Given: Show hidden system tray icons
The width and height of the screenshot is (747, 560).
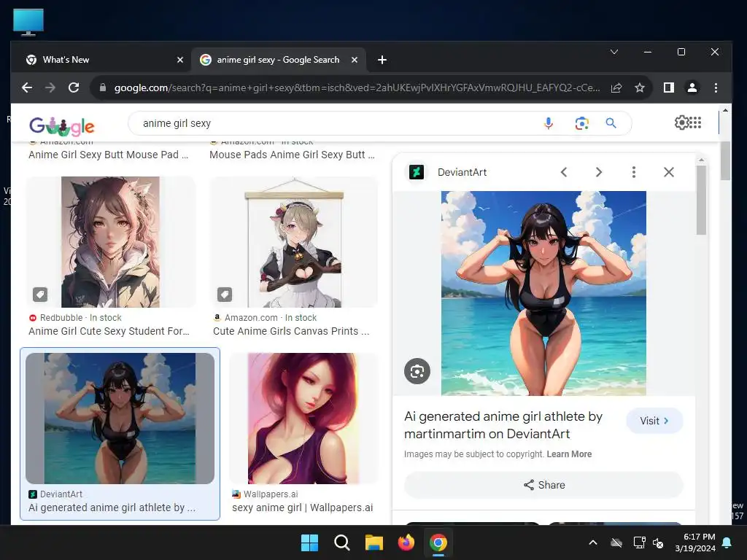Looking at the screenshot, I should (593, 542).
